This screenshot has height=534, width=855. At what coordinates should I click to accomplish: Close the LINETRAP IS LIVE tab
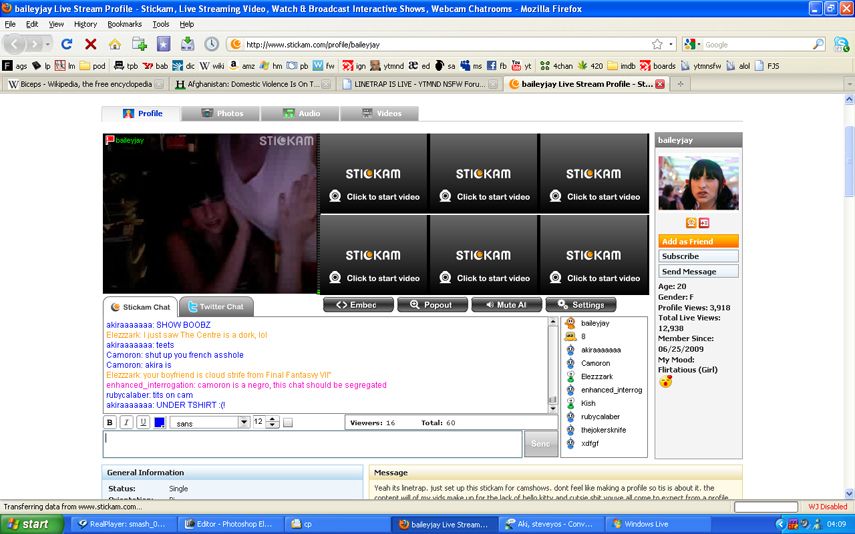tap(492, 84)
